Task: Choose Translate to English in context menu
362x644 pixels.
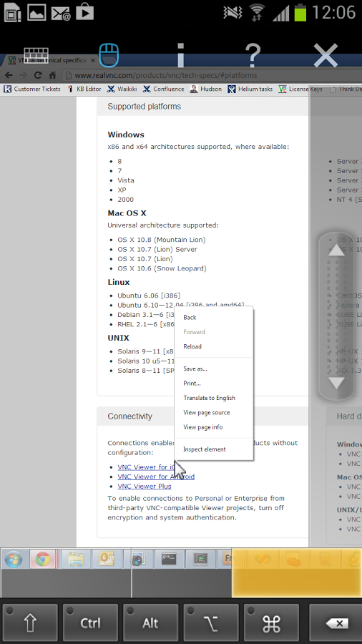Action: pos(213,398)
